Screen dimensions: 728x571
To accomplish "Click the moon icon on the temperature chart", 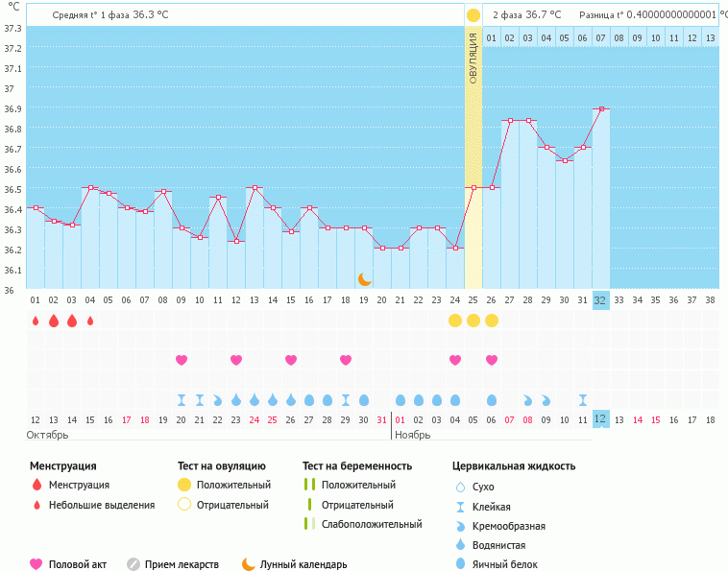I will click(364, 278).
